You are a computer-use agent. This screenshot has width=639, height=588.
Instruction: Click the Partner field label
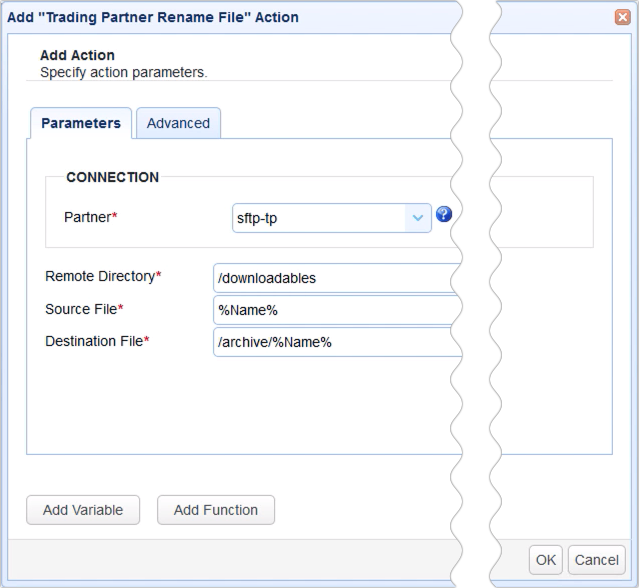coord(90,217)
